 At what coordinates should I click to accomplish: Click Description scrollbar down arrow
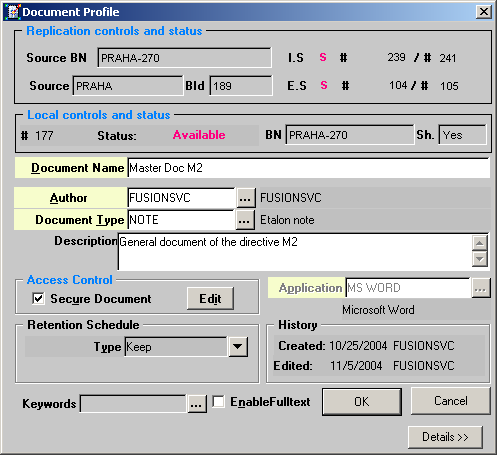click(480, 259)
